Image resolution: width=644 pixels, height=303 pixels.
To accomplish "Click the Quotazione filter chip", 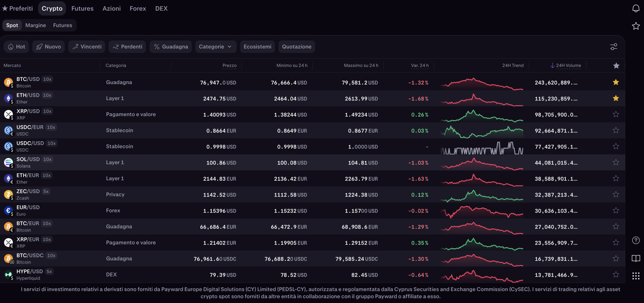I will point(297,47).
